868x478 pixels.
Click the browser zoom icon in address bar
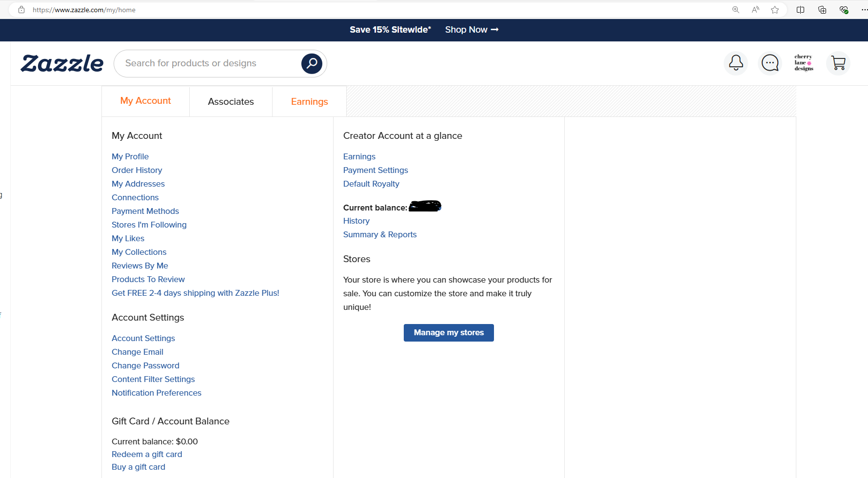tap(736, 10)
